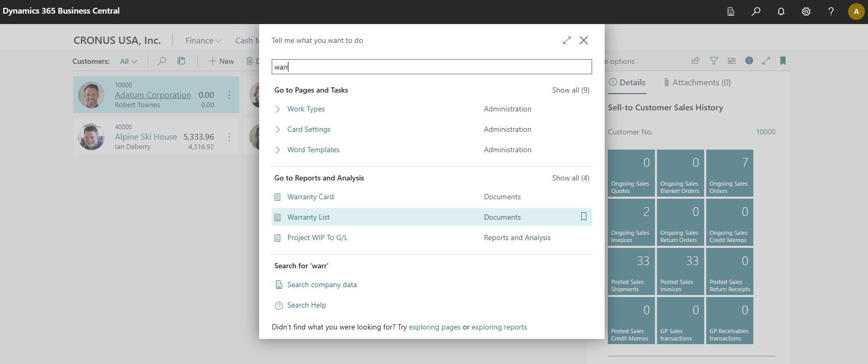Open the Warranty Card report
868x364 pixels.
pos(310,197)
